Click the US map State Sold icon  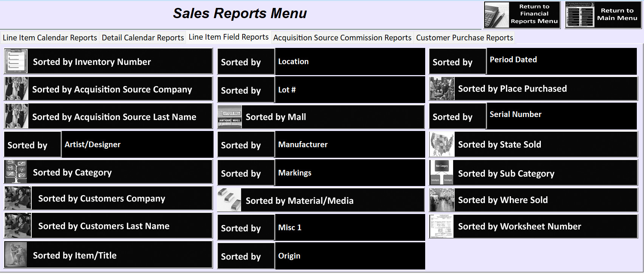[x=442, y=145]
